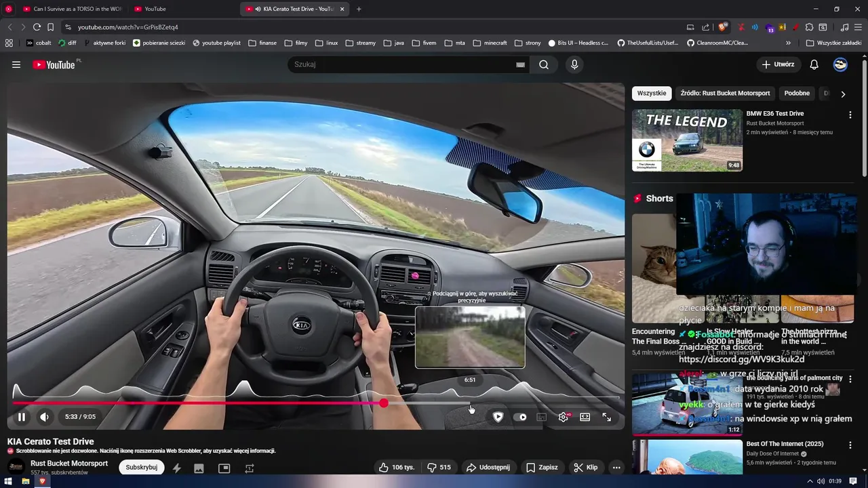Open the finanse bookmarks folder
This screenshot has height=488, width=868.
[262, 43]
